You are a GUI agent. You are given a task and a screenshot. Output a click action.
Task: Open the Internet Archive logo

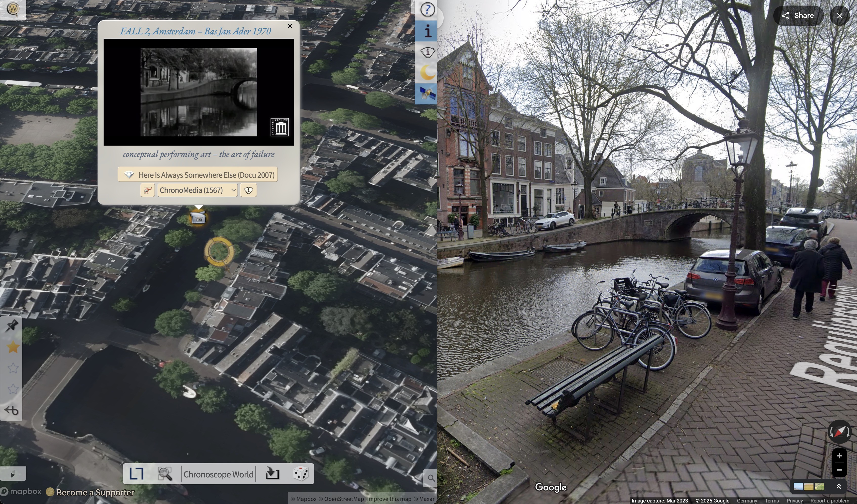click(280, 127)
